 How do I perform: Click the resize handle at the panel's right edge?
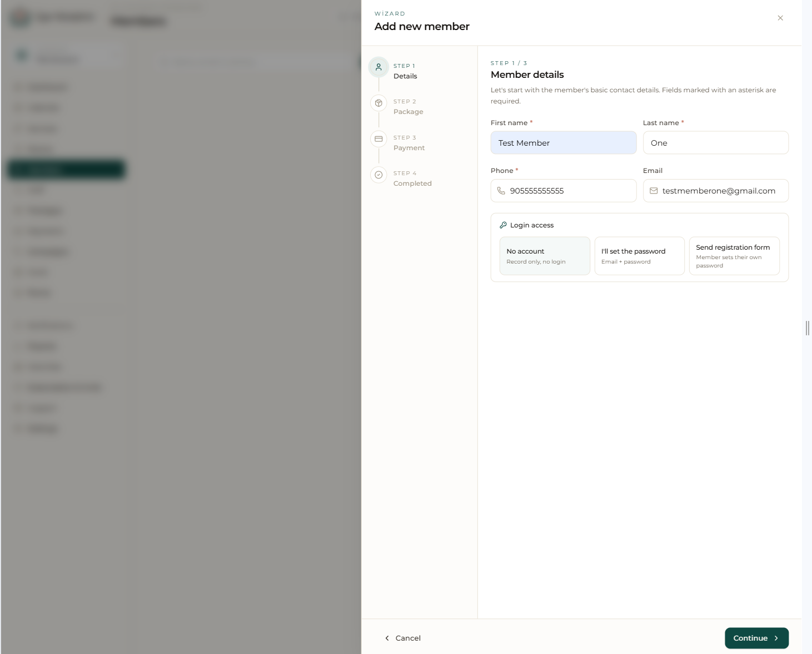[807, 328]
